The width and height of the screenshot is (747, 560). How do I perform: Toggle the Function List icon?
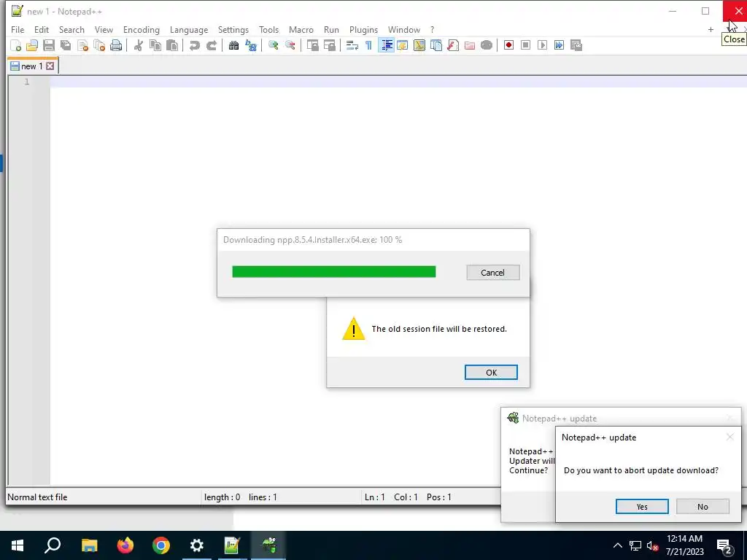[x=453, y=45]
